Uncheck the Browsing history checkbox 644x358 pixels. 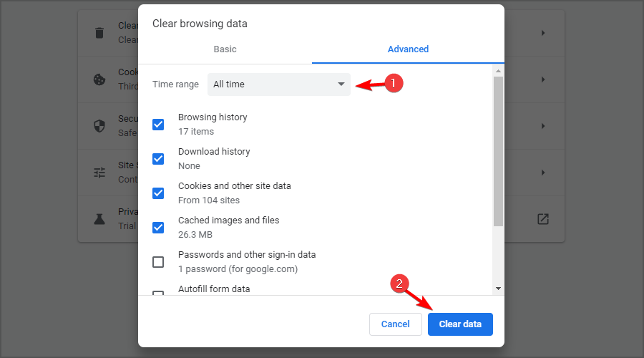coord(158,125)
